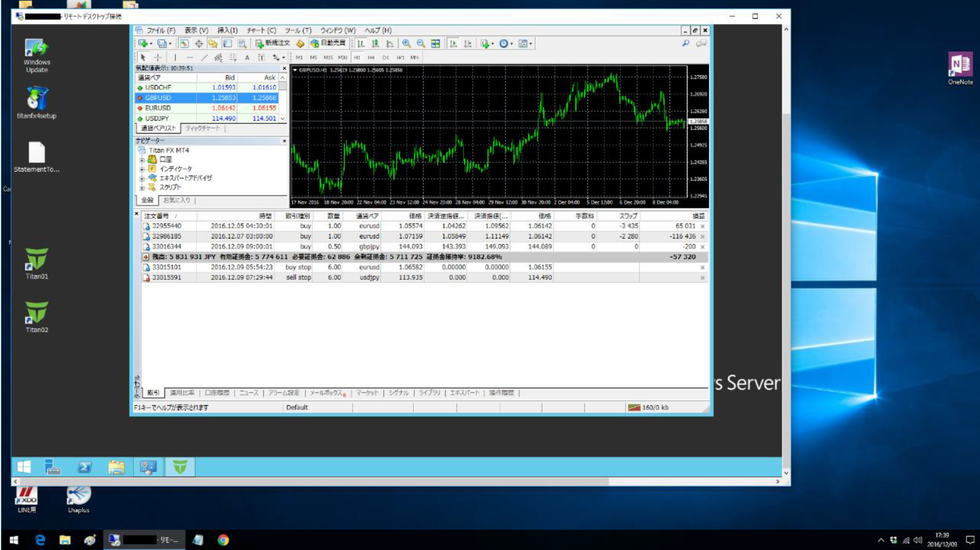Open the periods clock dropdown icon

pos(505,43)
